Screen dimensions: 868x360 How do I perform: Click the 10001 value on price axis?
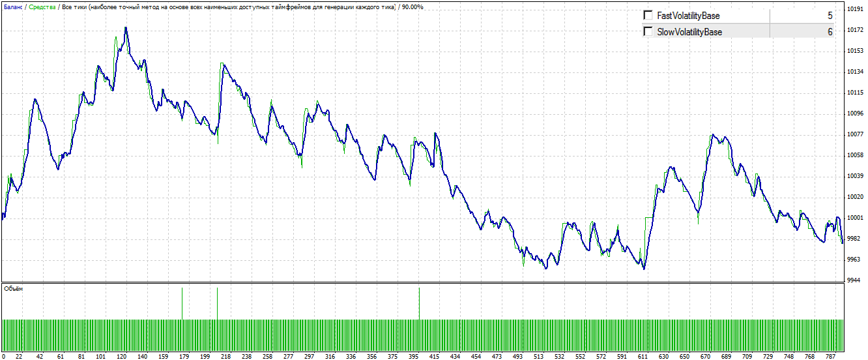tap(855, 218)
